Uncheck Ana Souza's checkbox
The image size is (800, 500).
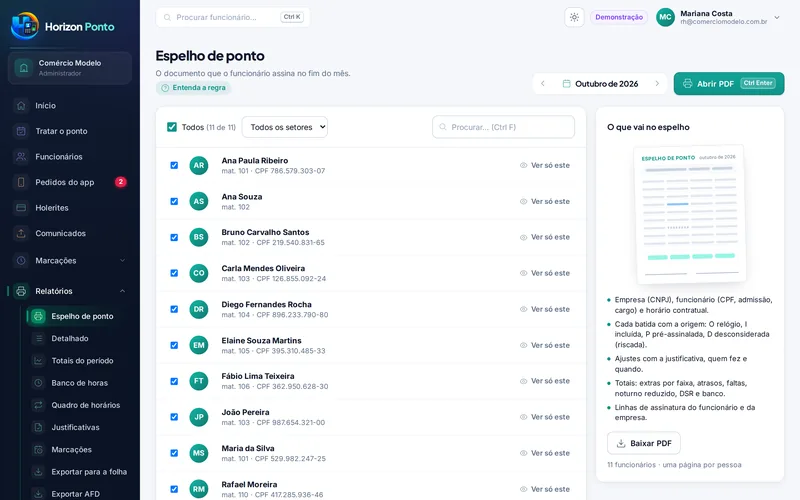click(174, 202)
